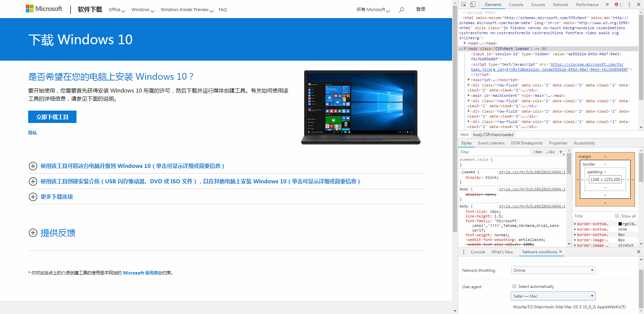
Task: Expand more download options plus icon
Action: (x=33, y=197)
